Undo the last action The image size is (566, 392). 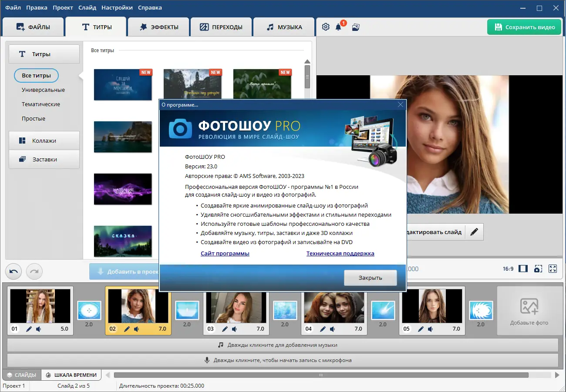click(13, 271)
